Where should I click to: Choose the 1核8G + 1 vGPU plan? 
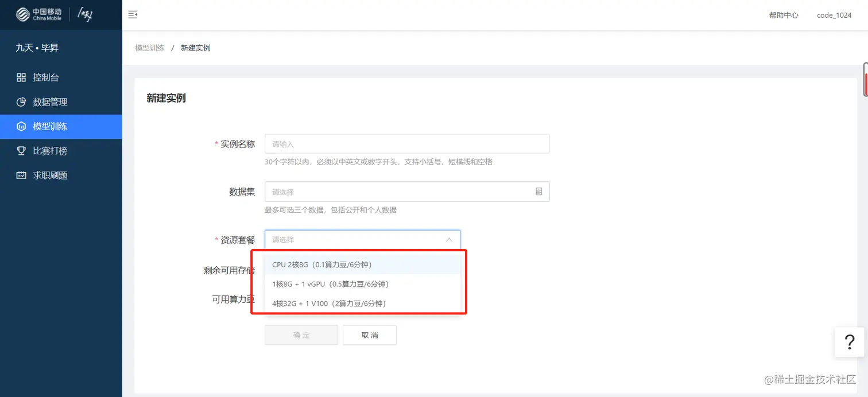point(330,283)
